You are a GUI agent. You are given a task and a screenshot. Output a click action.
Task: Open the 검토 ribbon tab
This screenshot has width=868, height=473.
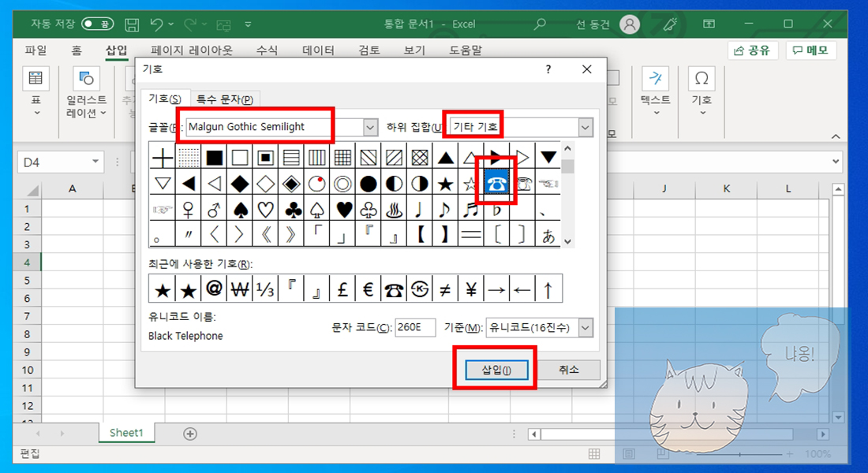pyautogui.click(x=369, y=50)
